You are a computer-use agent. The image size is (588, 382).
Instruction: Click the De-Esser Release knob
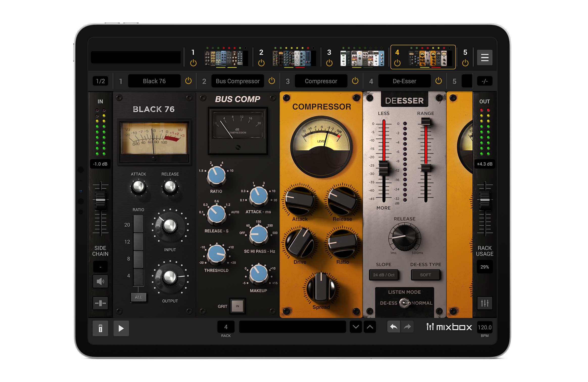coord(405,238)
